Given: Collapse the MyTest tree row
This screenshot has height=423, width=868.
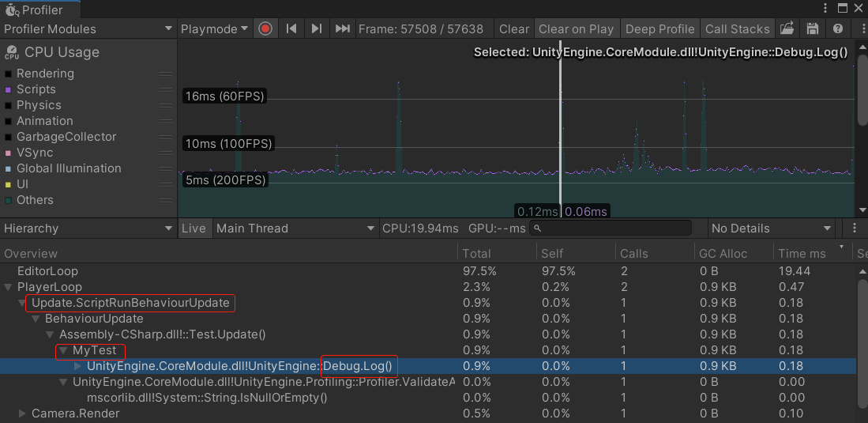Looking at the screenshot, I should point(63,350).
